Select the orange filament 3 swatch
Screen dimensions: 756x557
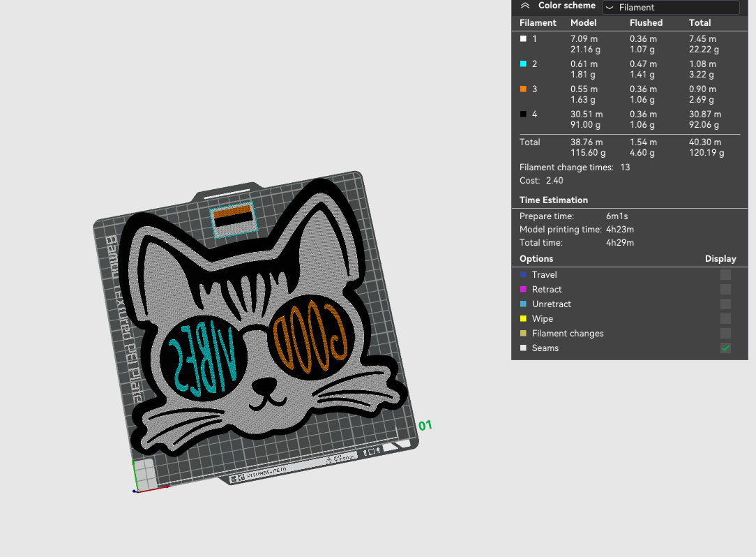(523, 89)
